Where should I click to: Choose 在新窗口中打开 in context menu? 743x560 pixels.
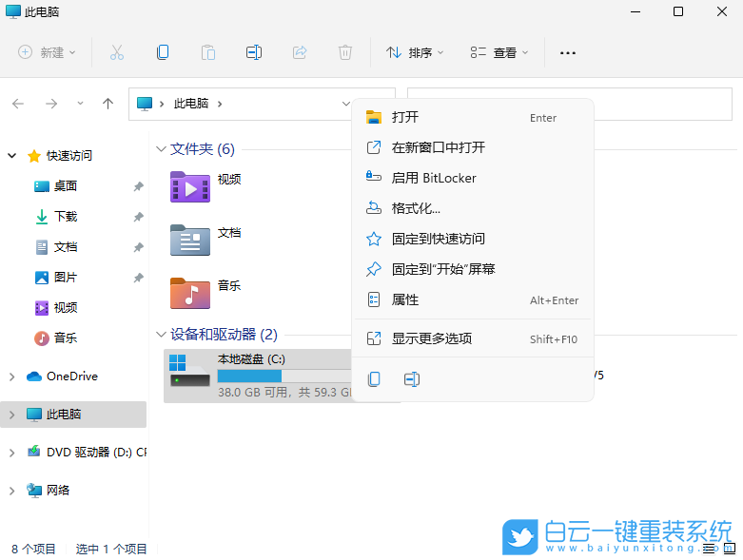pos(474,147)
